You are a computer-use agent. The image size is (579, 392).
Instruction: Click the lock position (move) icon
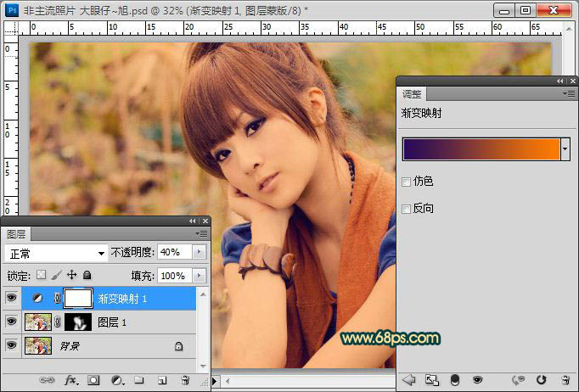(x=72, y=276)
